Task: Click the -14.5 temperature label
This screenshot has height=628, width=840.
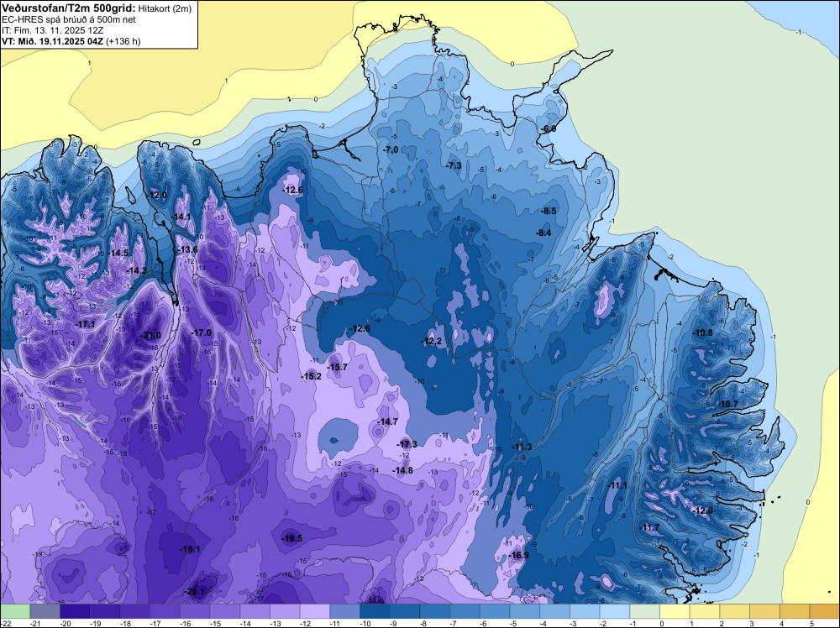Action: (x=118, y=254)
